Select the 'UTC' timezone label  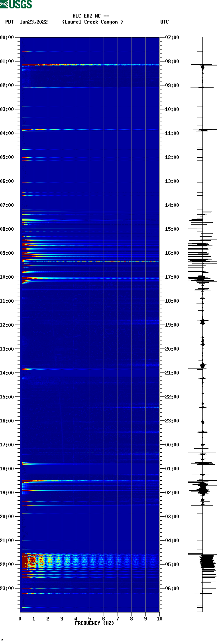coord(165,22)
